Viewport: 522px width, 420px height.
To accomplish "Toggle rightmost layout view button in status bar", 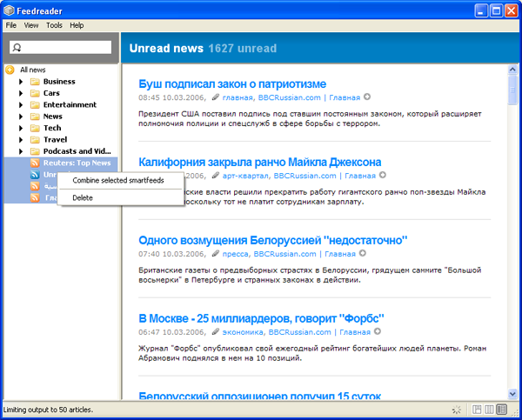I will click(502, 410).
